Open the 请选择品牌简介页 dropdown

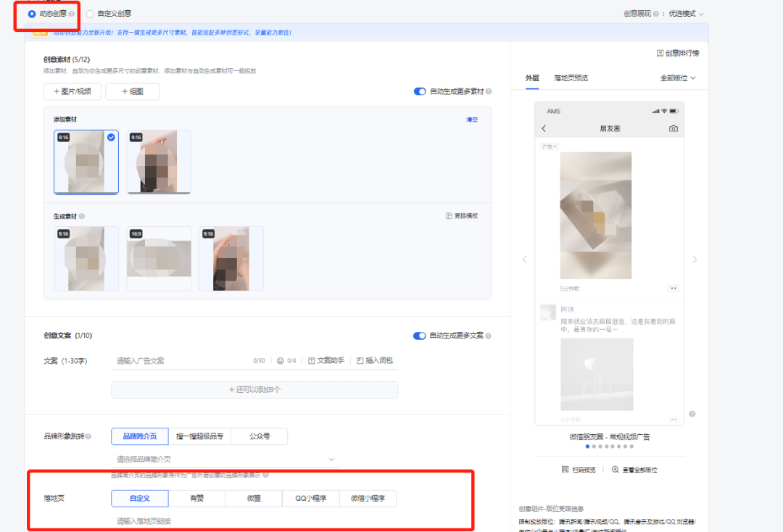click(225, 459)
